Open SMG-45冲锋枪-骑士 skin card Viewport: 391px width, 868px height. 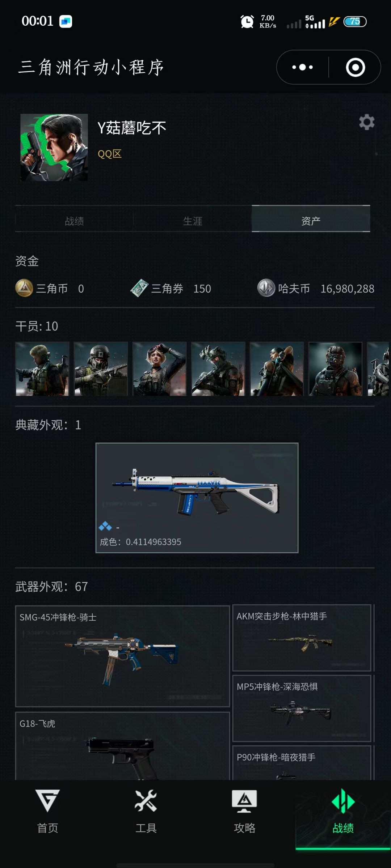tap(122, 656)
